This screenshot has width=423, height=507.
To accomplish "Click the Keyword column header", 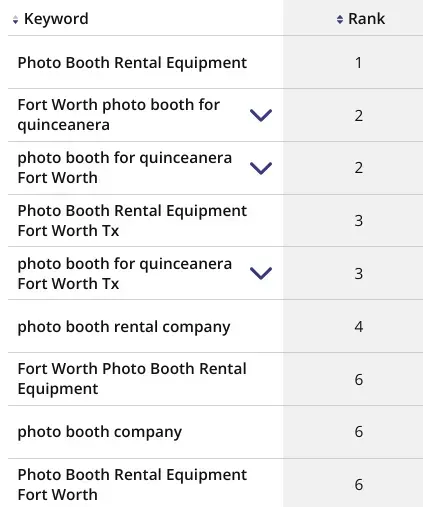I will click(56, 19).
